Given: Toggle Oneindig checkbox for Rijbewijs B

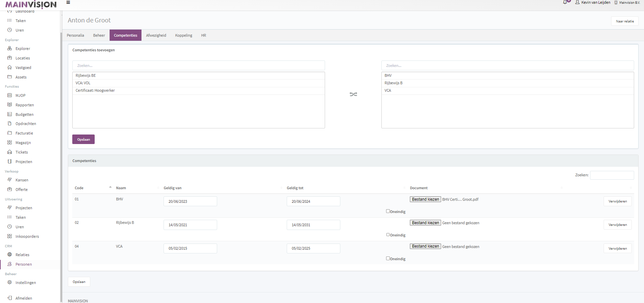Looking at the screenshot, I should (388, 235).
